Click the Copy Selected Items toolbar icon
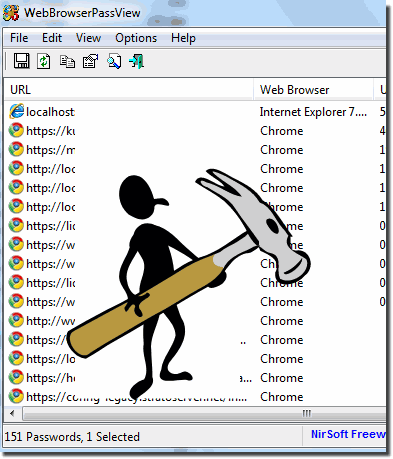This screenshot has height=459, width=393. (67, 62)
